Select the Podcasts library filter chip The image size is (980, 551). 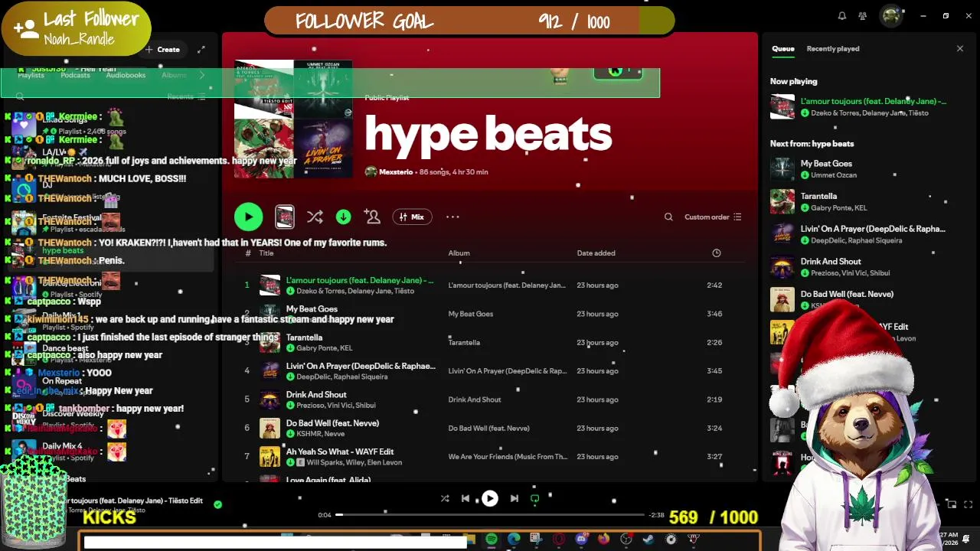75,75
